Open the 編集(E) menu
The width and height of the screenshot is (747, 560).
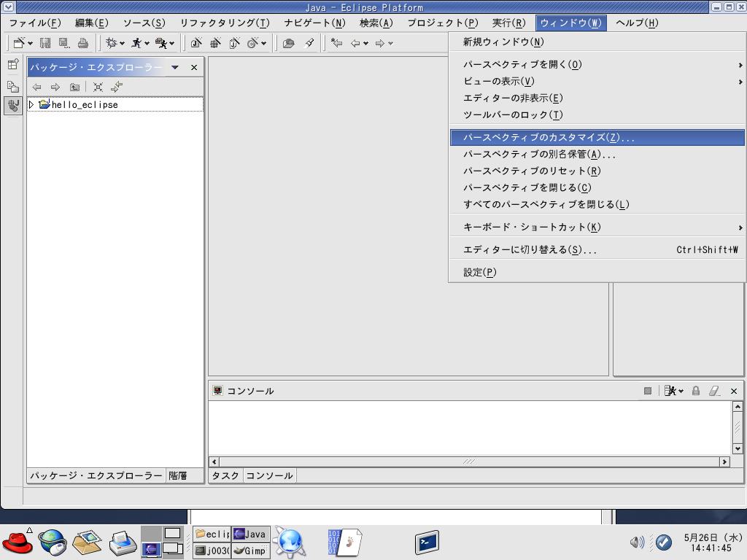(x=92, y=23)
